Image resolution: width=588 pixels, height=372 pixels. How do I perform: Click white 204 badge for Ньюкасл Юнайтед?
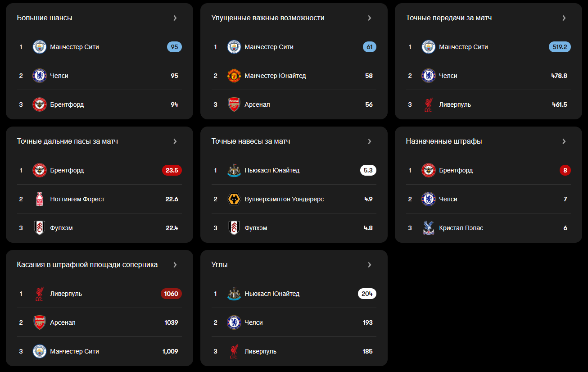[367, 294]
